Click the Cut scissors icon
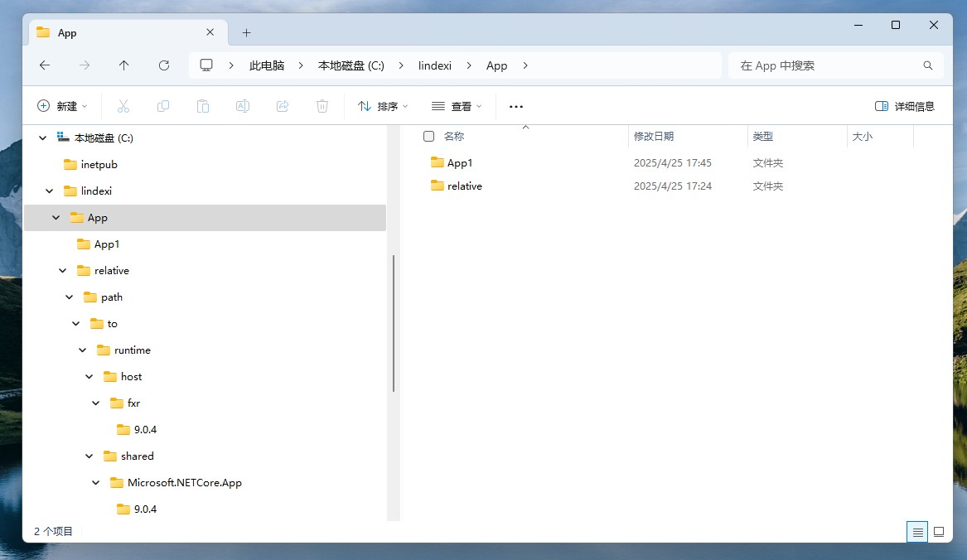 pyautogui.click(x=123, y=106)
